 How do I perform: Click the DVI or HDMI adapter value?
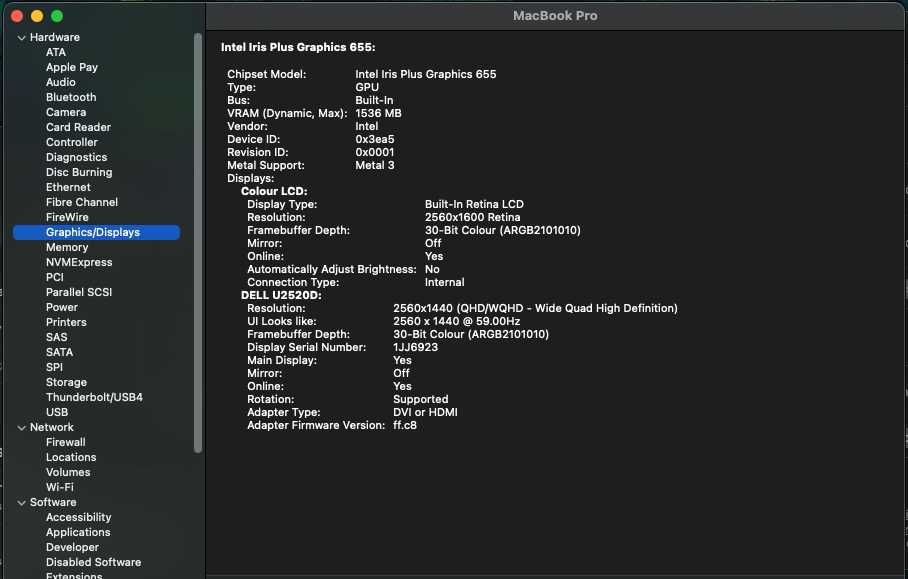[425, 413]
